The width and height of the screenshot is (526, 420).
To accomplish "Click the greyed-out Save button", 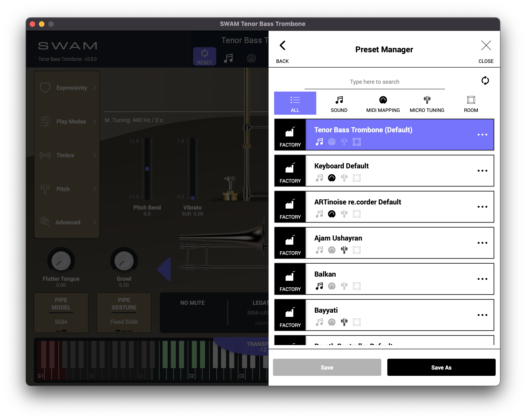I will click(327, 367).
